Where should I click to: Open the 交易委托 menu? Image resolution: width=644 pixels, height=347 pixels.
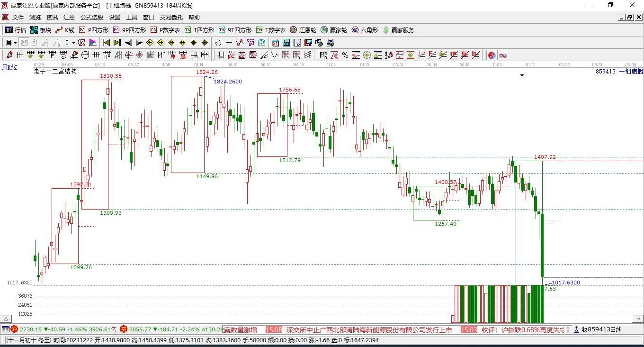(171, 17)
